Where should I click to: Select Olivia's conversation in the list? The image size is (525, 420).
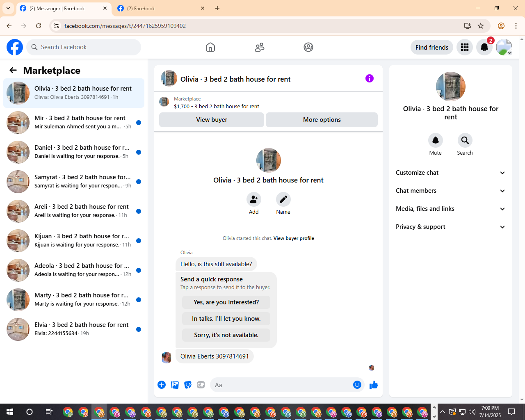(74, 93)
